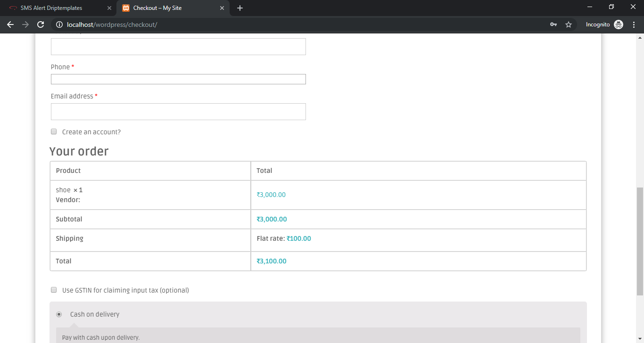The height and width of the screenshot is (343, 644).
Task: Open a new browser tab
Action: coord(240,8)
